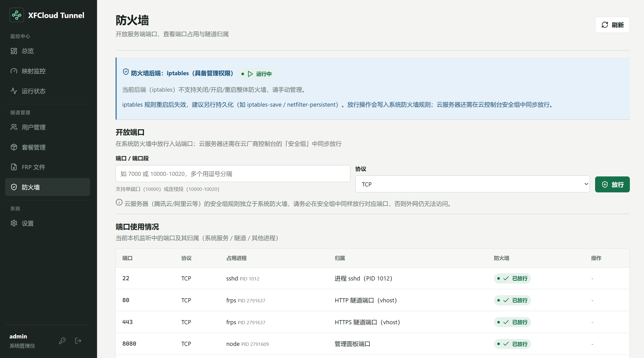Click 'HTTP 隧道端口（vhost）' cell
644x358 pixels.
(366, 300)
